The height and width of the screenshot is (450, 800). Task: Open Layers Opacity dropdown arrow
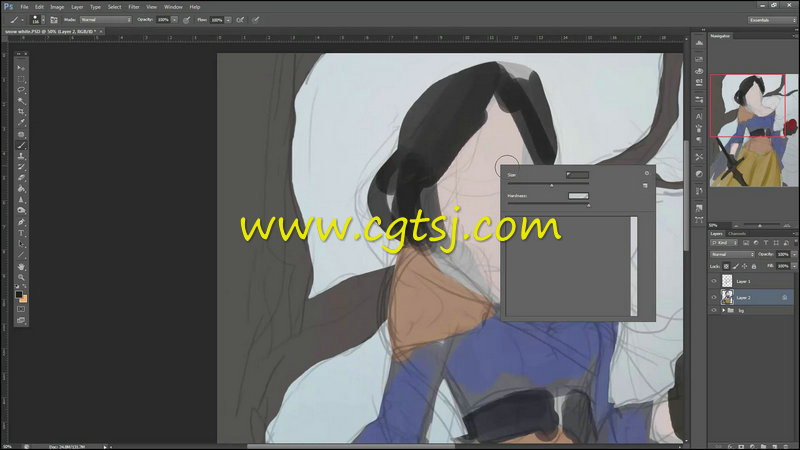794,254
